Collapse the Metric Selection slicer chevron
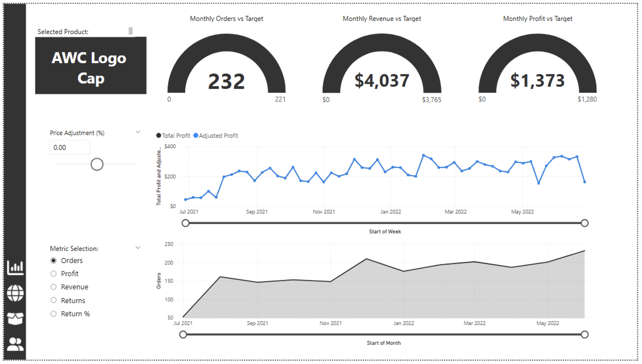This screenshot has height=364, width=642. pyautogui.click(x=138, y=248)
